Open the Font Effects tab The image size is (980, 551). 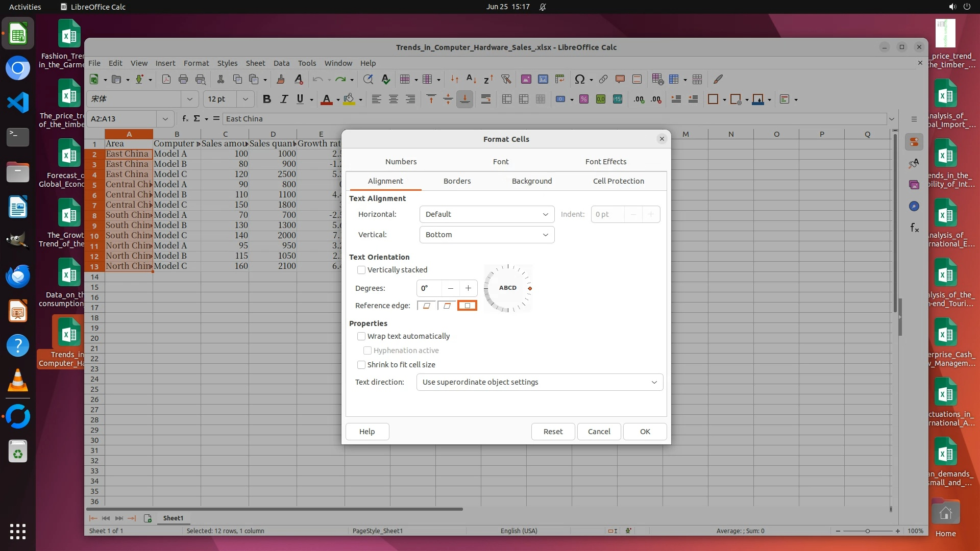click(605, 162)
